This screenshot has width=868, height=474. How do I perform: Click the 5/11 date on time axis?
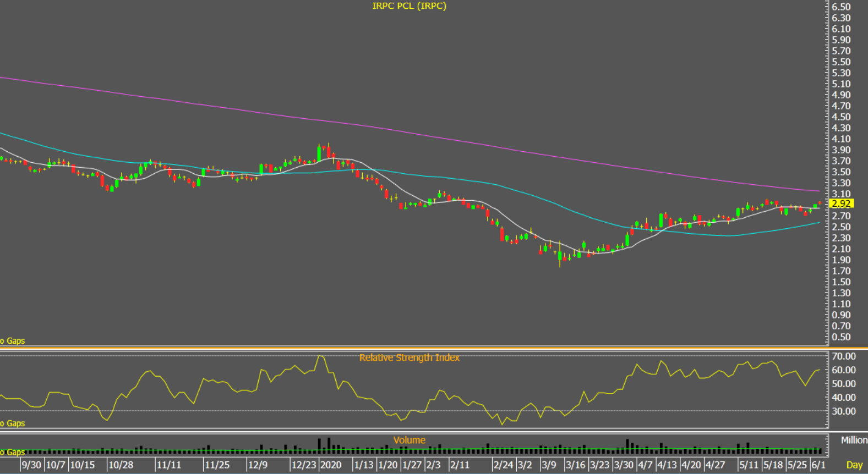point(749,465)
